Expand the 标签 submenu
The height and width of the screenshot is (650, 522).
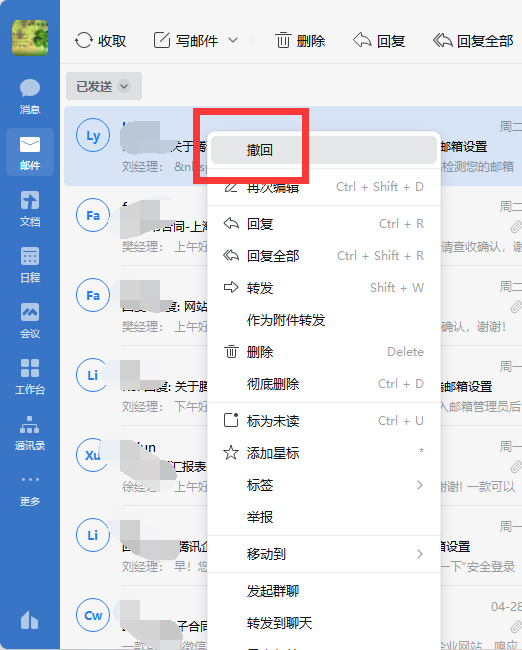(324, 485)
